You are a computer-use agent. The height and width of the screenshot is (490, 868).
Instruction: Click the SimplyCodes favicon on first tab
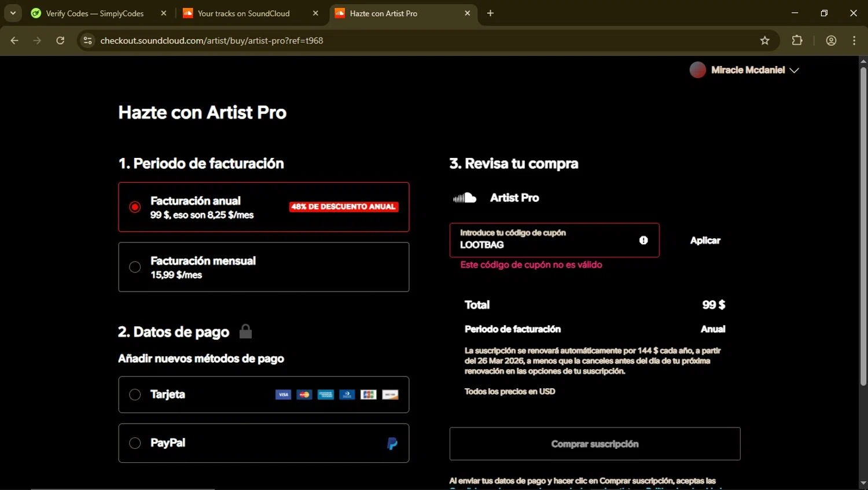point(36,13)
